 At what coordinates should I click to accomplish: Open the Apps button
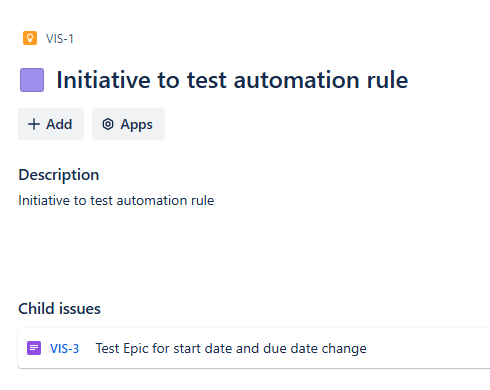pos(128,124)
